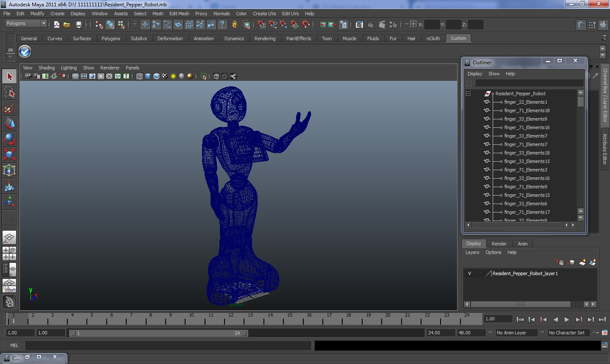Delete shelf item with trash icon
This screenshot has height=364, width=610.
tap(604, 38)
